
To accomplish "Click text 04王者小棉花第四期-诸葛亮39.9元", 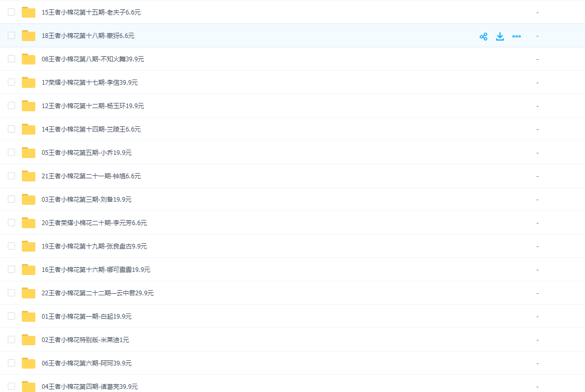I will (x=89, y=386).
